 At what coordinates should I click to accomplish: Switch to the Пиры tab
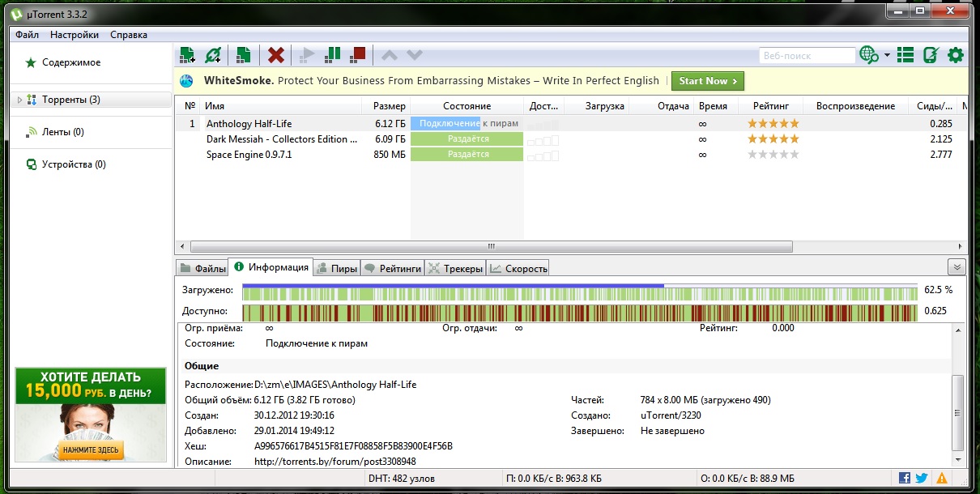point(336,268)
